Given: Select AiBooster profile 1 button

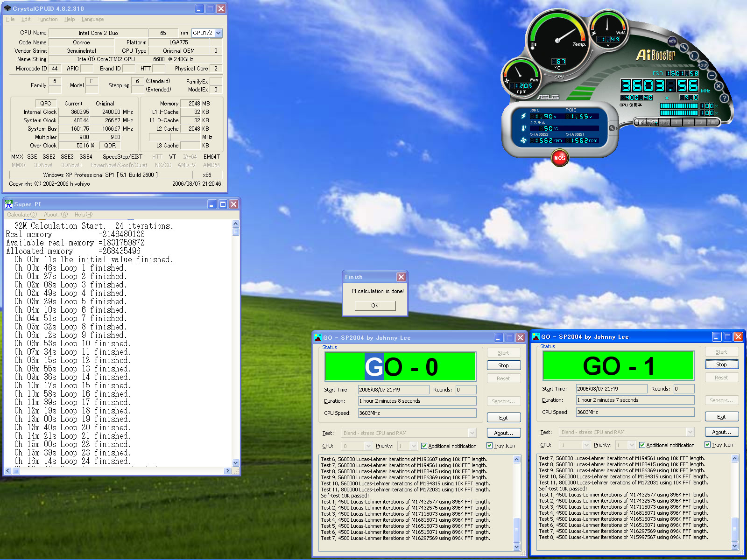Looking at the screenshot, I should pyautogui.click(x=677, y=122).
